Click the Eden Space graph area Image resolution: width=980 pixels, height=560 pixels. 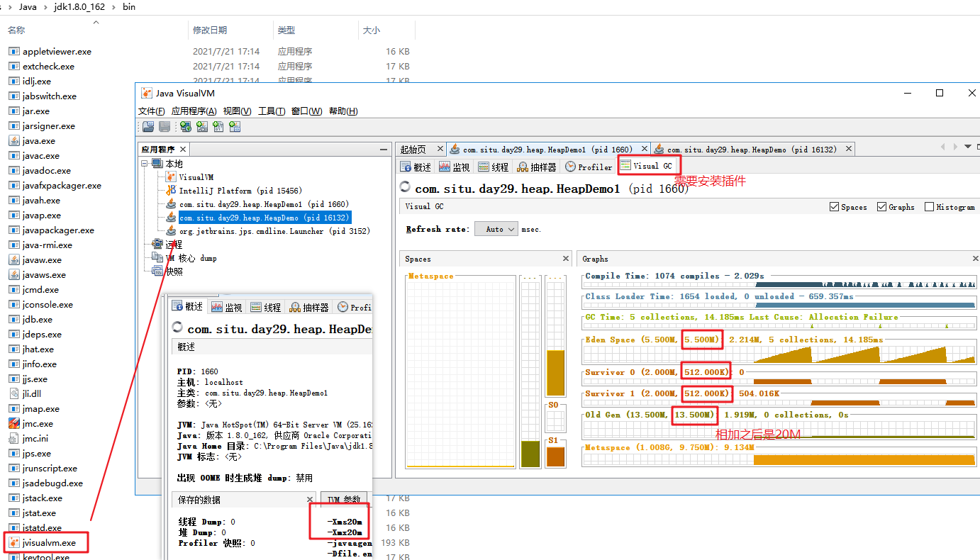[x=779, y=354]
